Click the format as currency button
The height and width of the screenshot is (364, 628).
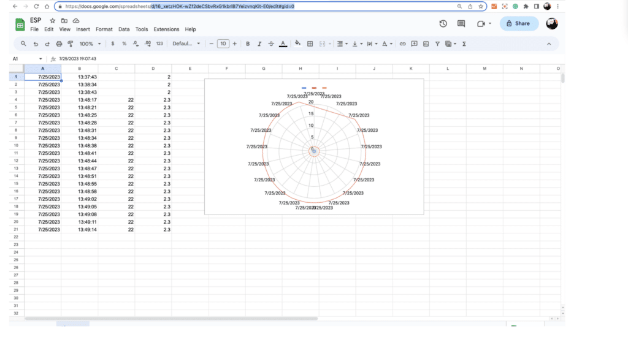(x=113, y=44)
